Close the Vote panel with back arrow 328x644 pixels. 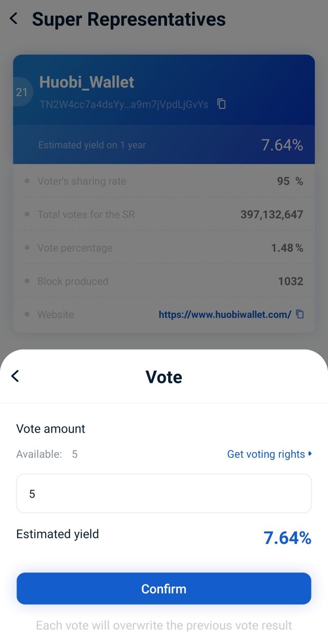pos(15,376)
